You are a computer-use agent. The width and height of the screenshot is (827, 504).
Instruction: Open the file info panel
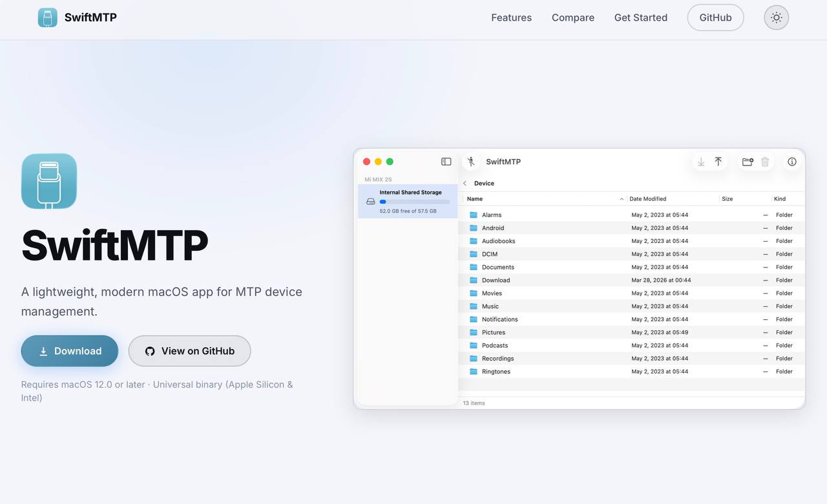(x=791, y=162)
